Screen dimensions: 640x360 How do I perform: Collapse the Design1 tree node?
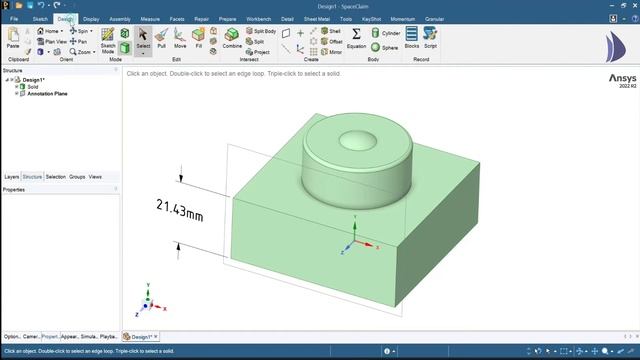(x=7, y=80)
